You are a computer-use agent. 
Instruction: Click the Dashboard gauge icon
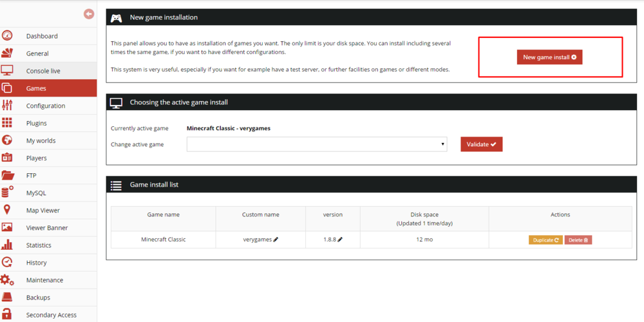click(7, 36)
